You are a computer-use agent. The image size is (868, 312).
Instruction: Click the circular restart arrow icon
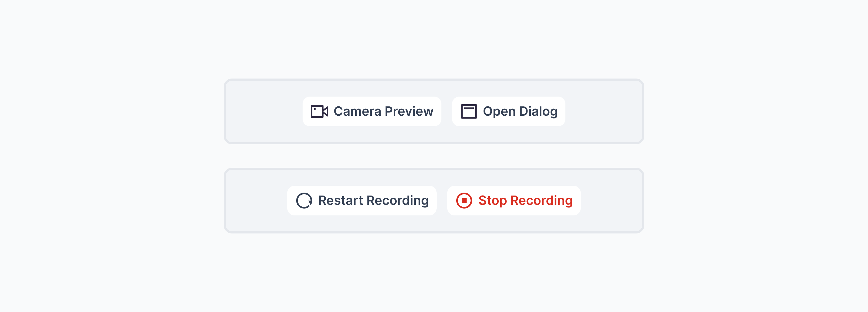coord(304,200)
